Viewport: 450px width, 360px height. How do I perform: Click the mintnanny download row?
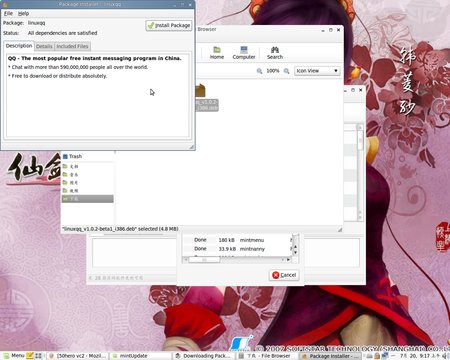point(237,249)
